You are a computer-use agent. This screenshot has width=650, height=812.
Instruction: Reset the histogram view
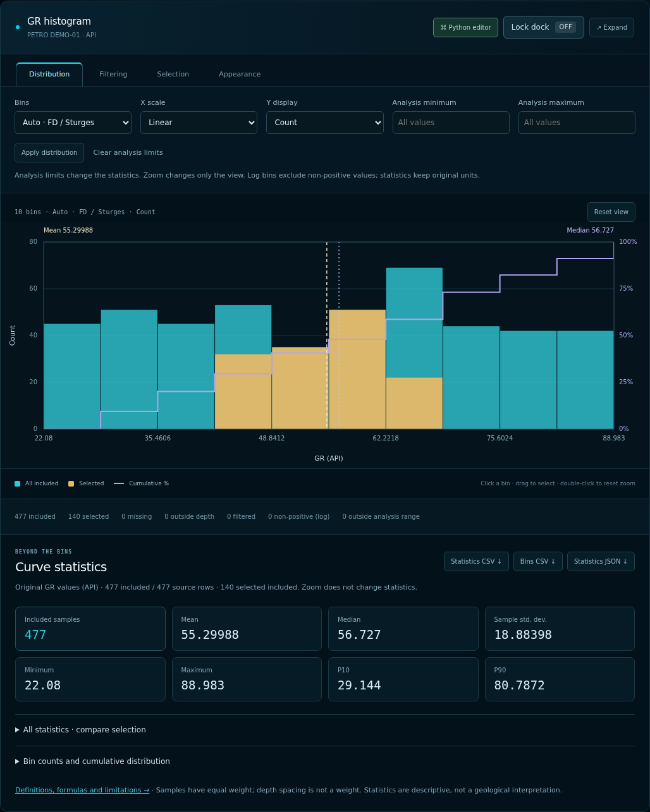611,212
